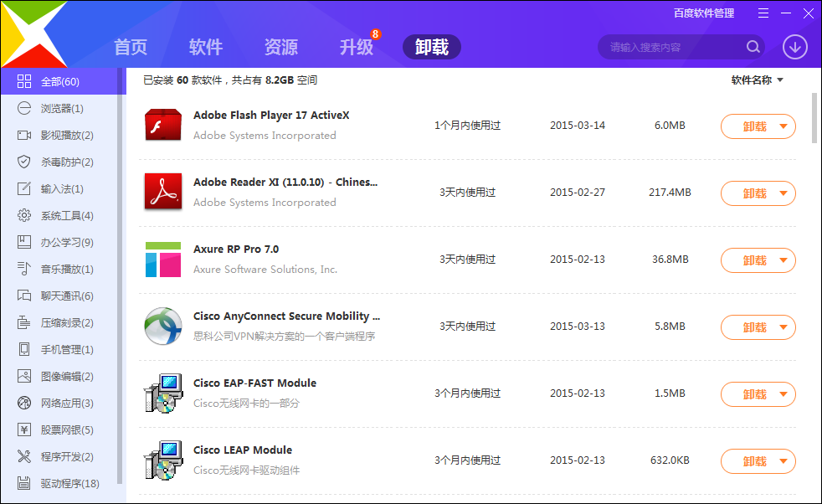Open the 图像编辑 category in sidebar
The width and height of the screenshot is (822, 504).
click(23, 376)
